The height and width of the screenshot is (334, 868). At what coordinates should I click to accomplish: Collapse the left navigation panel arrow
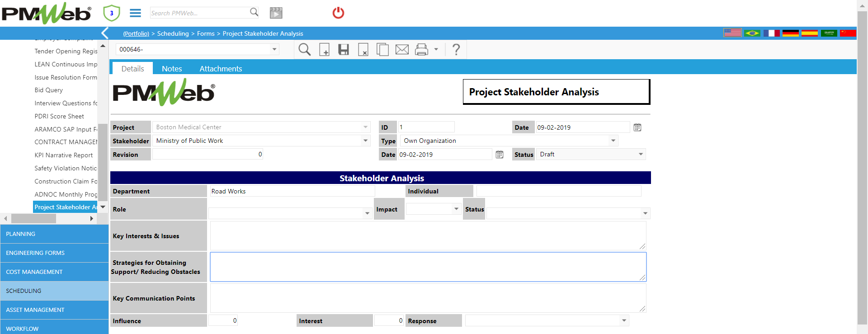point(105,33)
